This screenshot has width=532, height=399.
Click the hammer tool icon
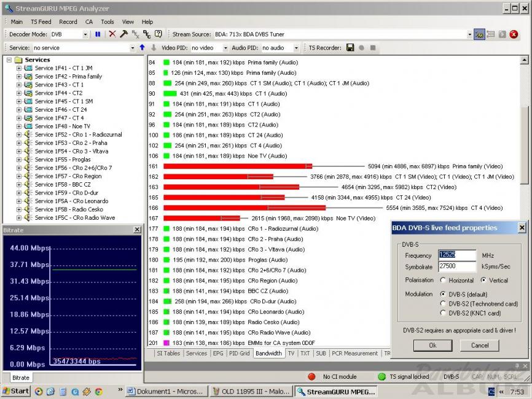coord(124,34)
